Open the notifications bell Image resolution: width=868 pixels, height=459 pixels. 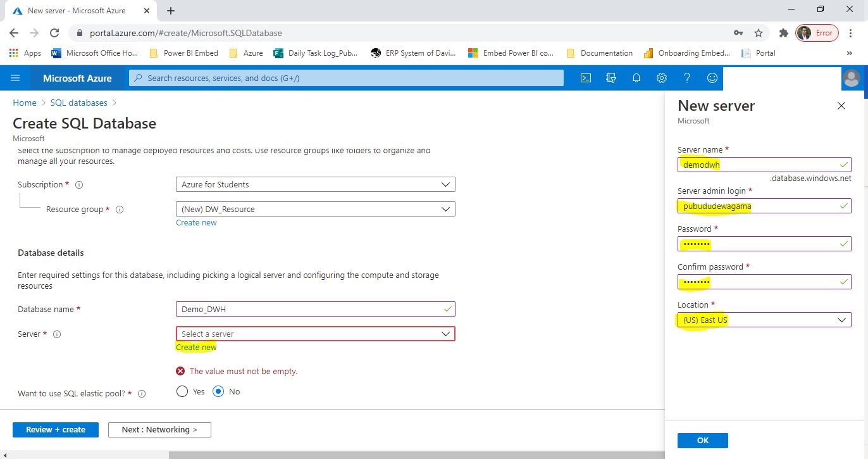click(636, 78)
